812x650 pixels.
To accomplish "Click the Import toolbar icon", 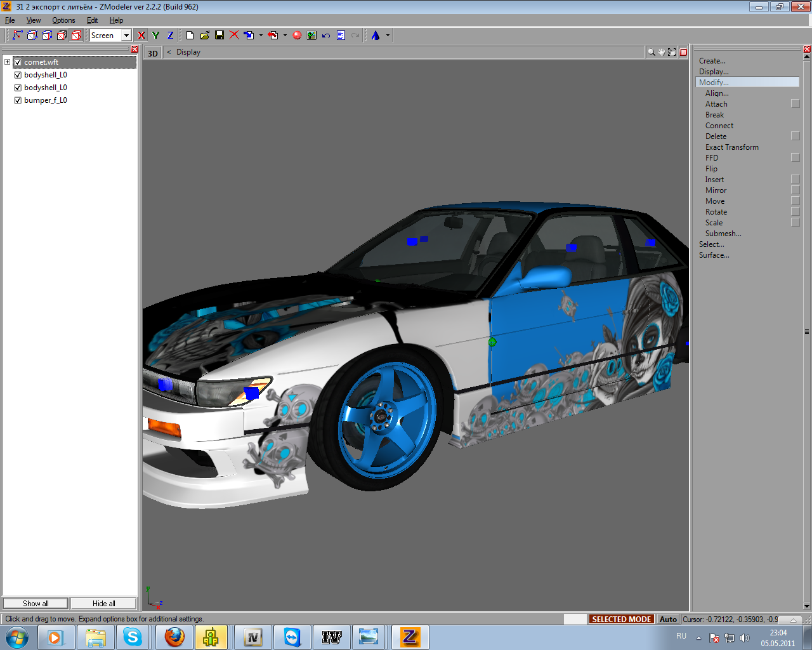I will coord(249,36).
